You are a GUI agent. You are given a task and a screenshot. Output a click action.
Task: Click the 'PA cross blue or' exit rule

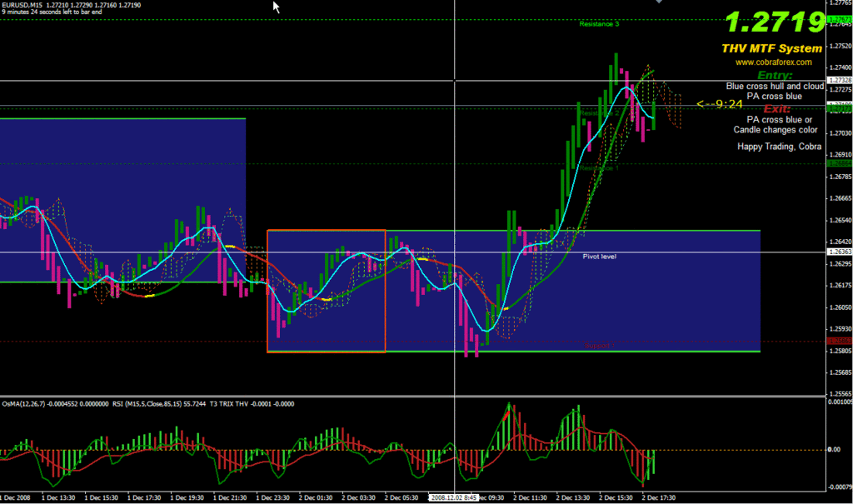[x=779, y=120]
